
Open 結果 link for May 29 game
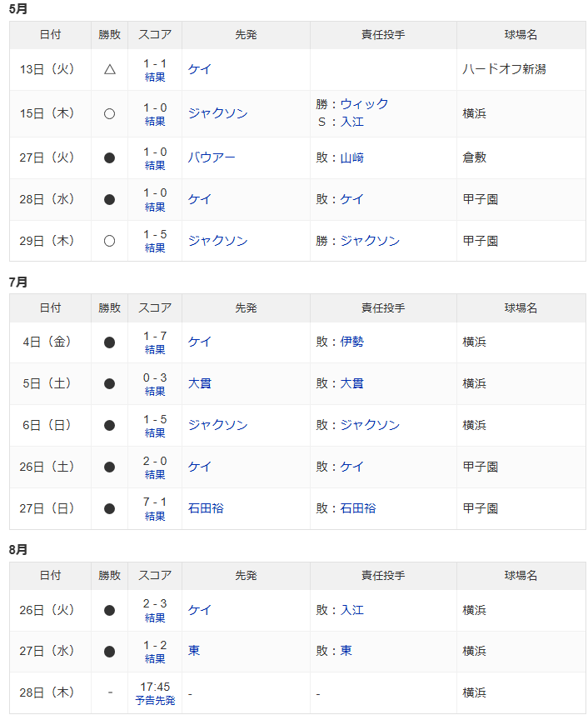point(155,248)
